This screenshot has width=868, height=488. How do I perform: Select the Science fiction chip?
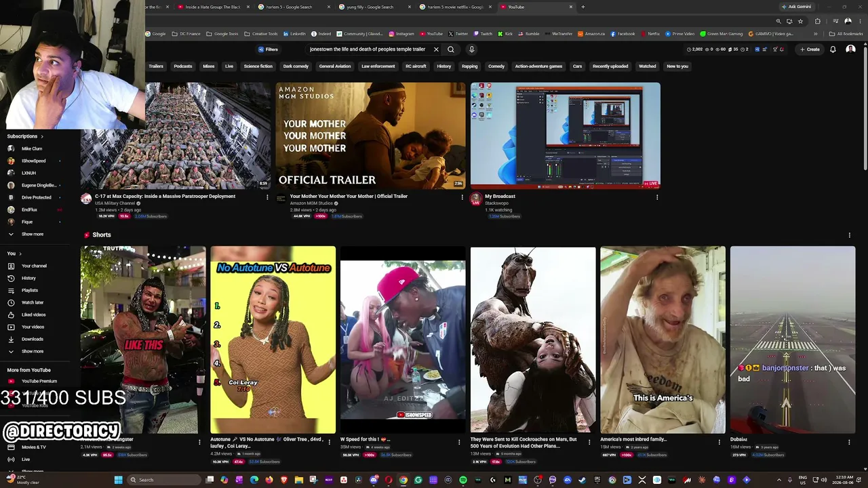point(258,66)
